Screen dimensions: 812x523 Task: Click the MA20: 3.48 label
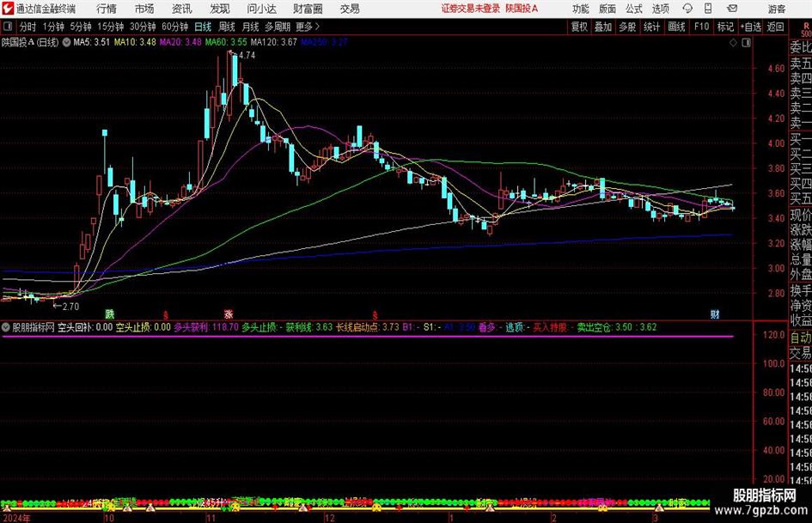180,42
